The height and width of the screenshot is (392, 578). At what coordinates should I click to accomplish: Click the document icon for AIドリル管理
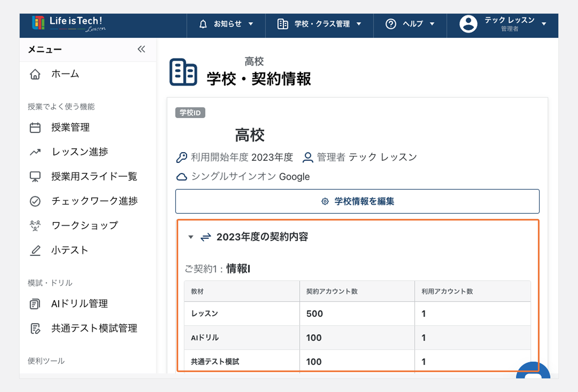coord(35,304)
